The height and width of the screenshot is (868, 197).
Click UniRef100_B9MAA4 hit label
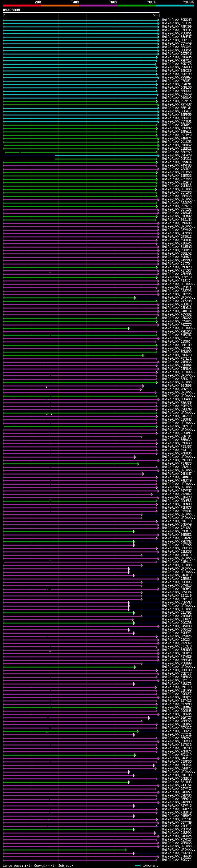pyautogui.click(x=177, y=240)
